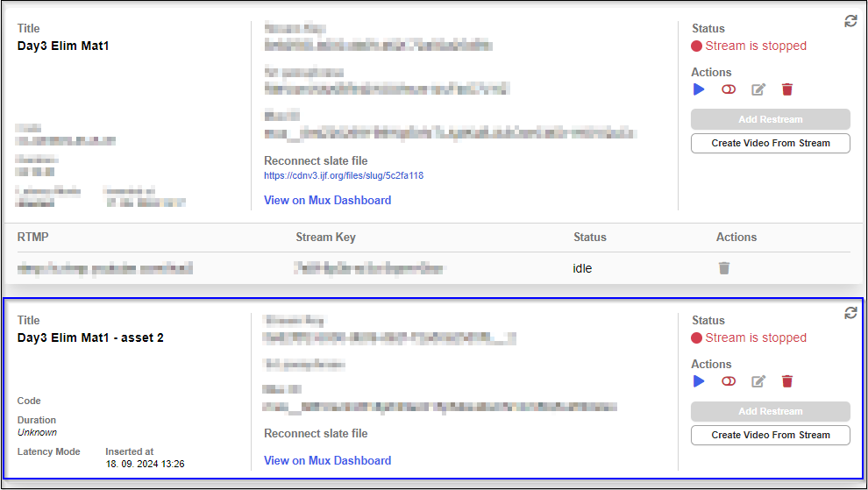Viewport: 868px width, 490px height.
Task: Click Add Restream on Day3 Elim Mat1 card
Action: point(770,119)
